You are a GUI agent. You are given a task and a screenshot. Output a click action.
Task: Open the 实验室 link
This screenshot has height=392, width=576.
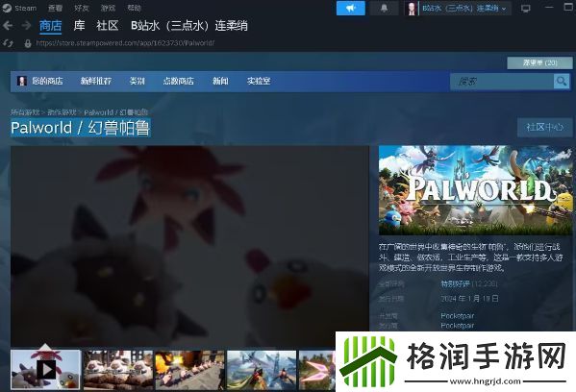(259, 81)
